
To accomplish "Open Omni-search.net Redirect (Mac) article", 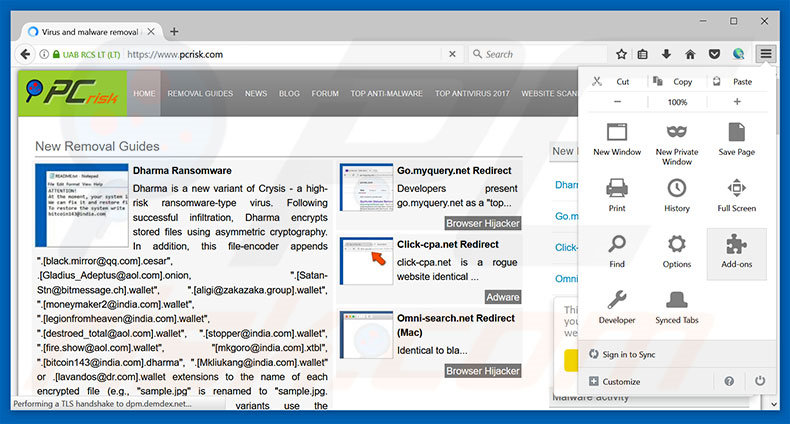I will (455, 325).
